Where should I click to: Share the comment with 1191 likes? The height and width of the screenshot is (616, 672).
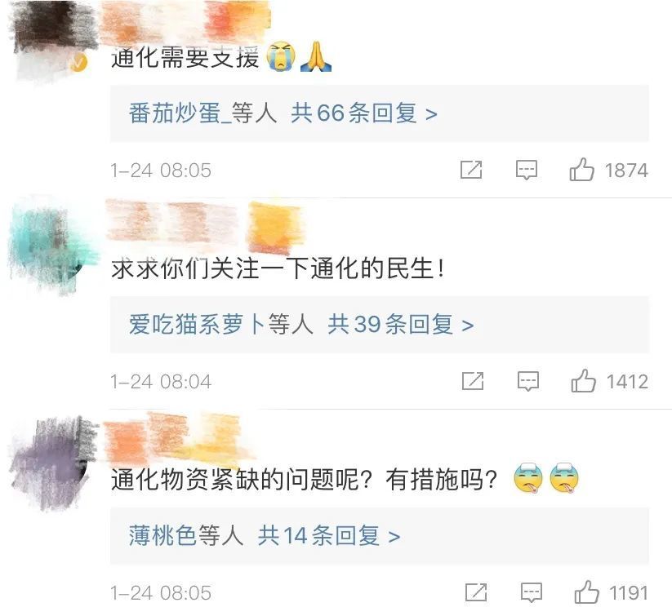pos(476,592)
